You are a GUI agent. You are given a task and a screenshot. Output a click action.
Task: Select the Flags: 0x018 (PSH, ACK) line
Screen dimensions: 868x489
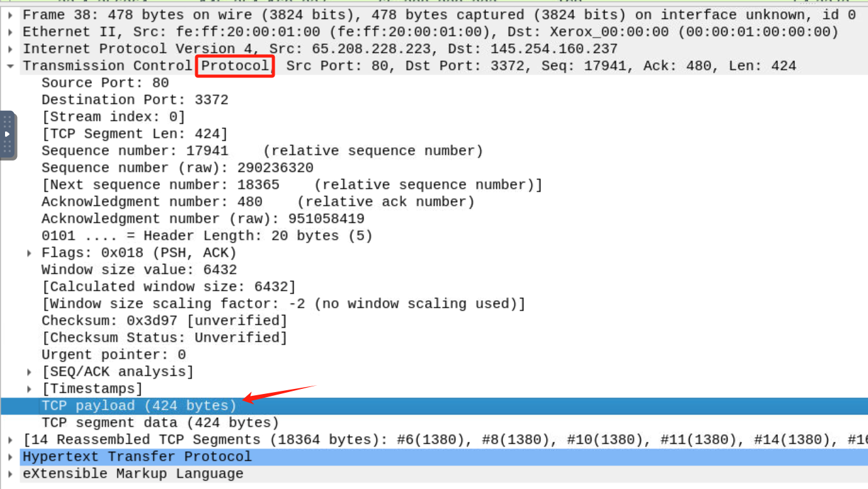[x=139, y=252]
